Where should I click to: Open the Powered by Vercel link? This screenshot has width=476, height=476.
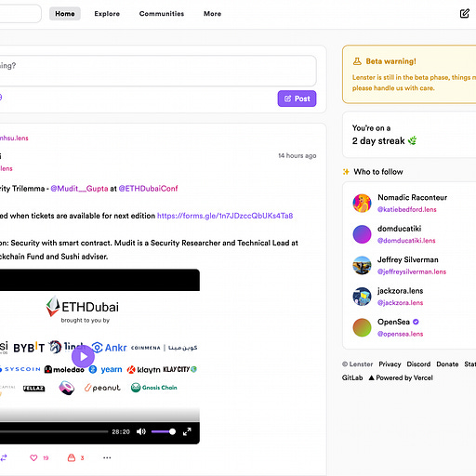click(401, 377)
